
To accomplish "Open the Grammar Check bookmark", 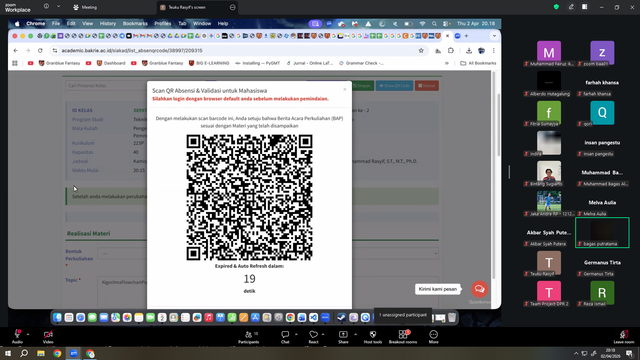I will 361,63.
